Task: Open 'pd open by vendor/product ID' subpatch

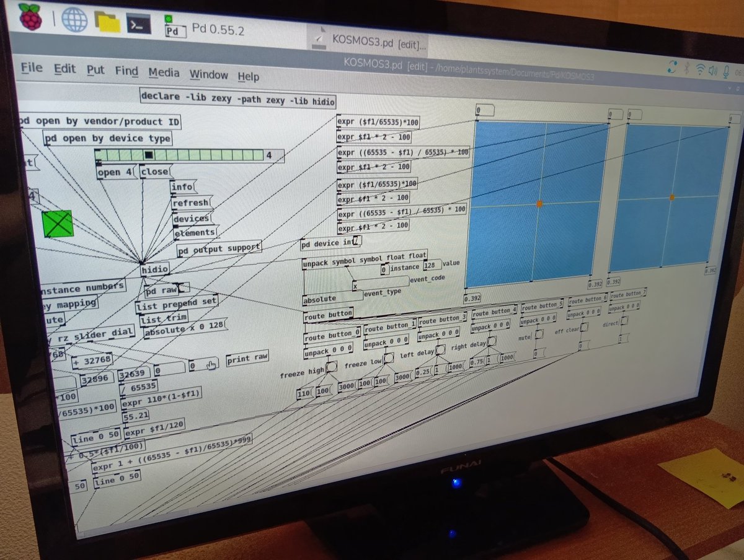Action: click(x=99, y=121)
